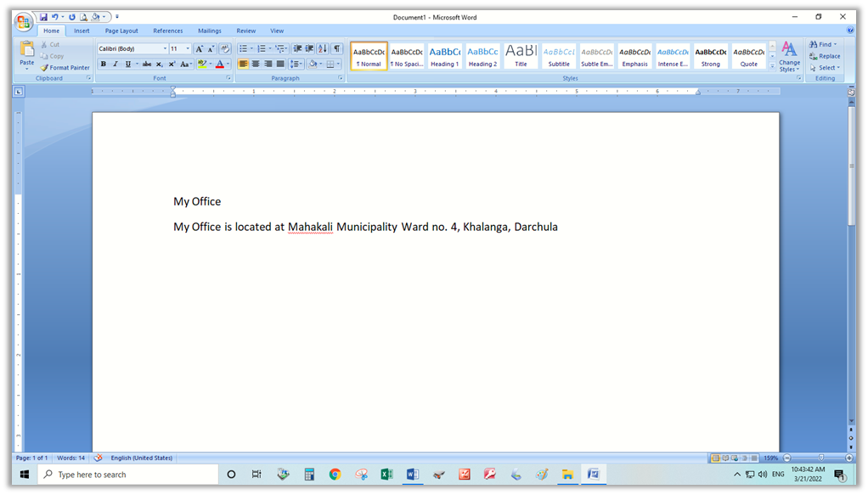Open the Change Case dropdown
The image size is (868, 495).
185,65
